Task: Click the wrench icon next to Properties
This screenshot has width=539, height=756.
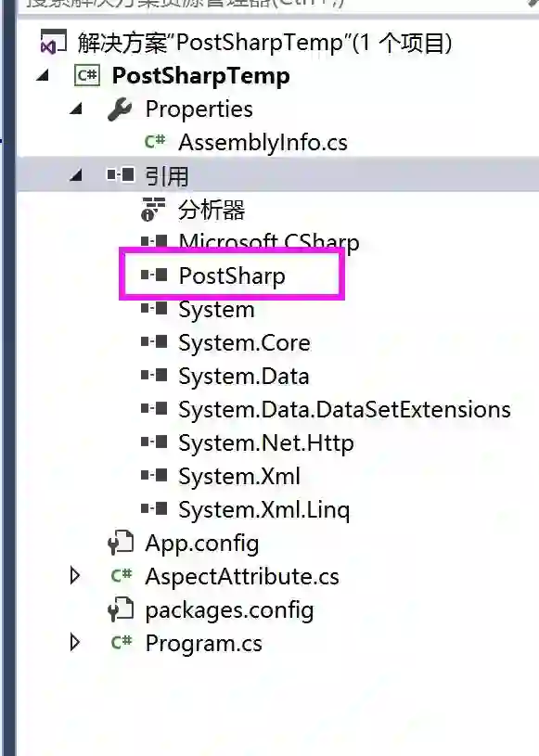Action: tap(120, 109)
